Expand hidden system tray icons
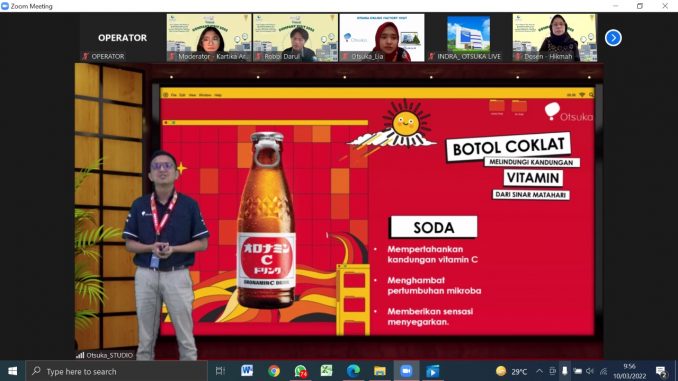Image resolution: width=678 pixels, height=381 pixels. tap(539, 371)
